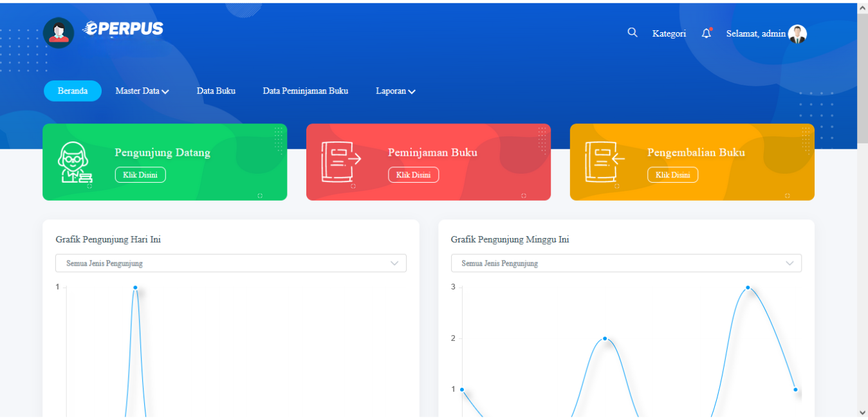
Task: Expand the Master Data menu
Action: coord(142,91)
